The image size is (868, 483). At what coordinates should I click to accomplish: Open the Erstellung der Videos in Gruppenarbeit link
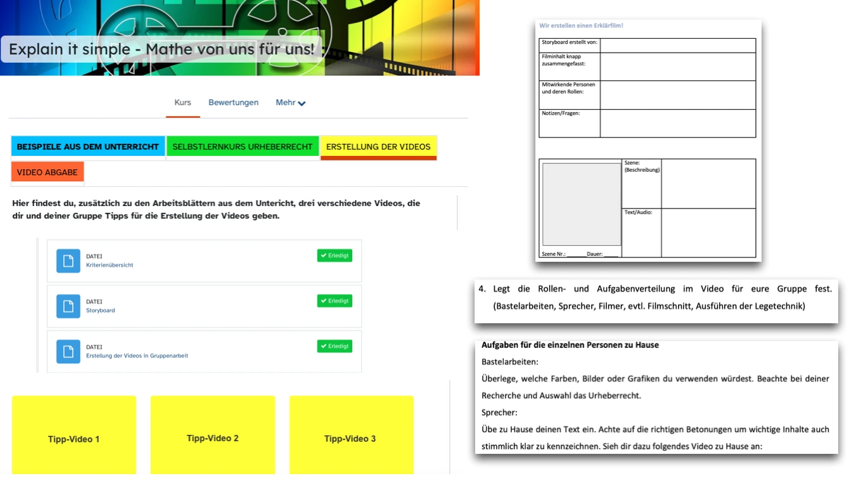coord(137,356)
